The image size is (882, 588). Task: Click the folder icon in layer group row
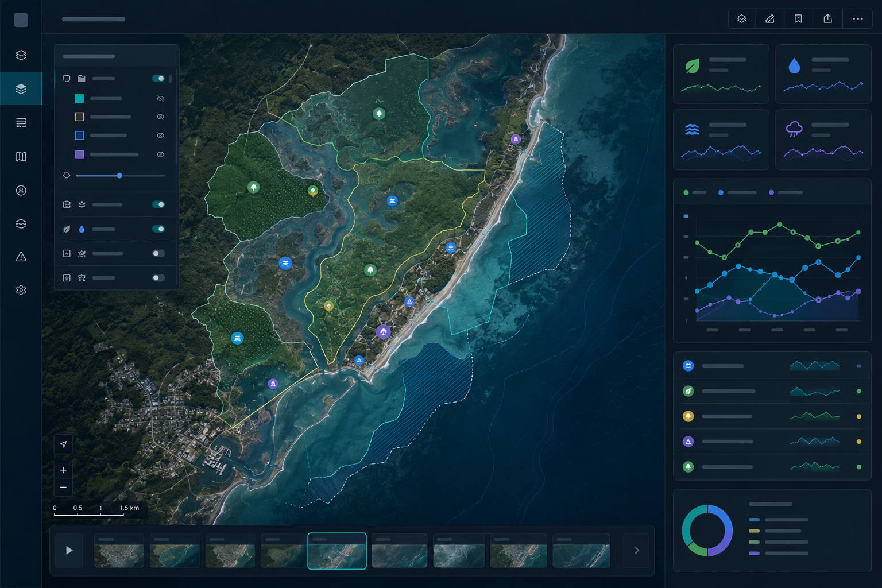(x=82, y=79)
